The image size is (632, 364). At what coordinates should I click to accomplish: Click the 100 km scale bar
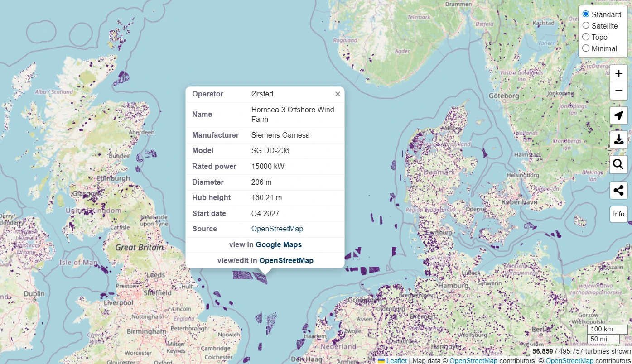608,329
